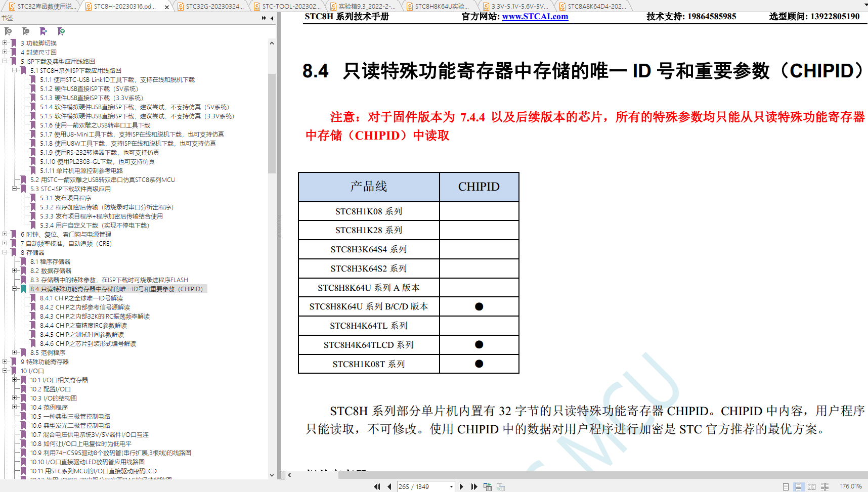Collapse the bookmarks panel with the left triangle
This screenshot has width=868, height=492.
(x=272, y=18)
